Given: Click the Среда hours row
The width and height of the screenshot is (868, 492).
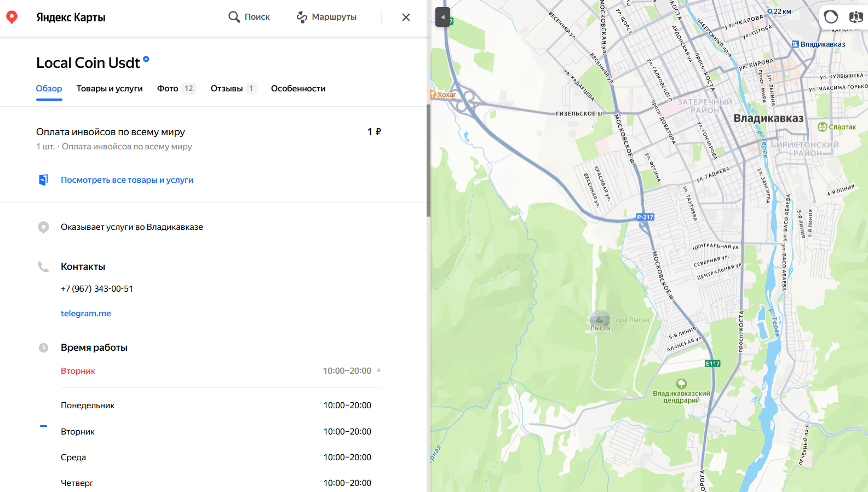Looking at the screenshot, I should tap(216, 458).
